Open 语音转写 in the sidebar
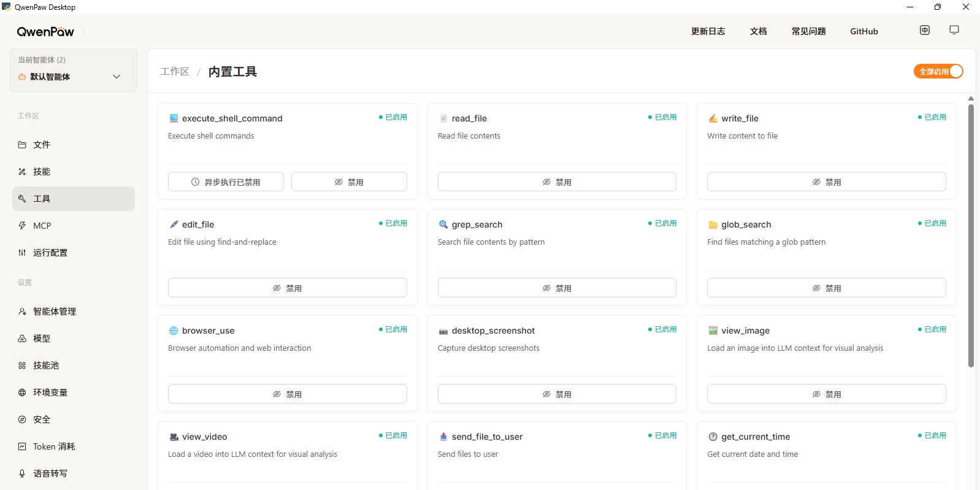The height and width of the screenshot is (490, 980). coord(74,473)
